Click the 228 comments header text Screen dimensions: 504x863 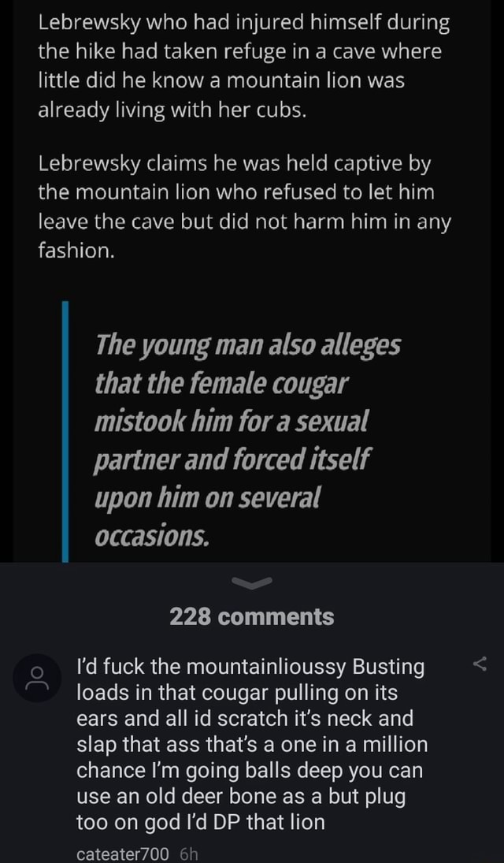(251, 617)
